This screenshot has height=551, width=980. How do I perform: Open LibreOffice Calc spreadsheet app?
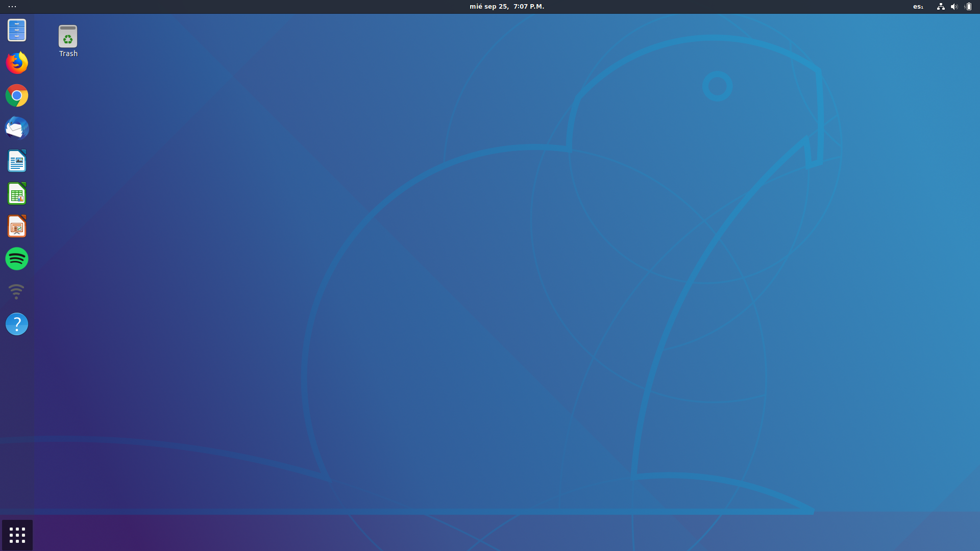(x=17, y=193)
